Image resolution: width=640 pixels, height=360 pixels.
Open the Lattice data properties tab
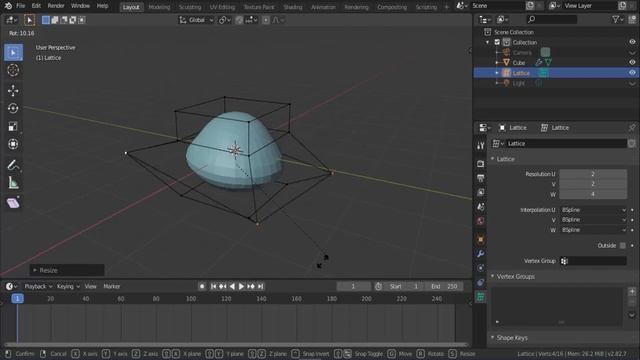pos(480,297)
